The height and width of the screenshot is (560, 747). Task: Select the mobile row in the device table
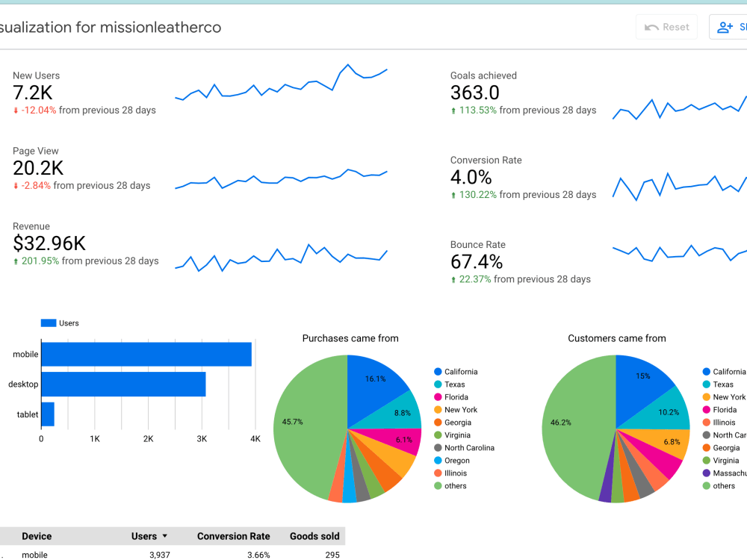[x=149, y=555]
